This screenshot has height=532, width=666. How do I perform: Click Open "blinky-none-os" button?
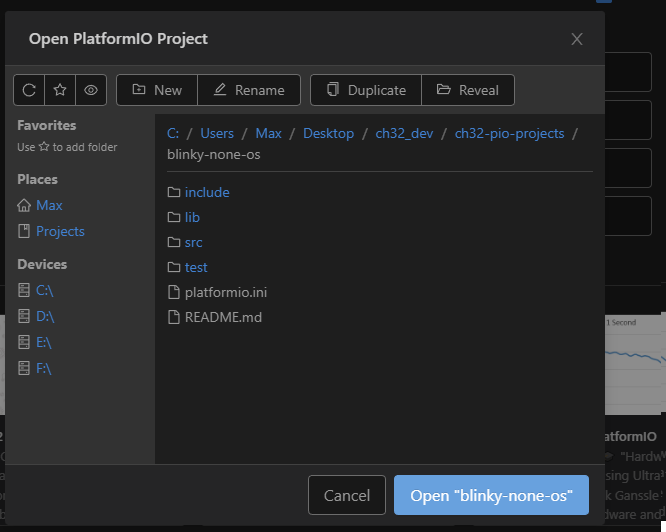491,495
